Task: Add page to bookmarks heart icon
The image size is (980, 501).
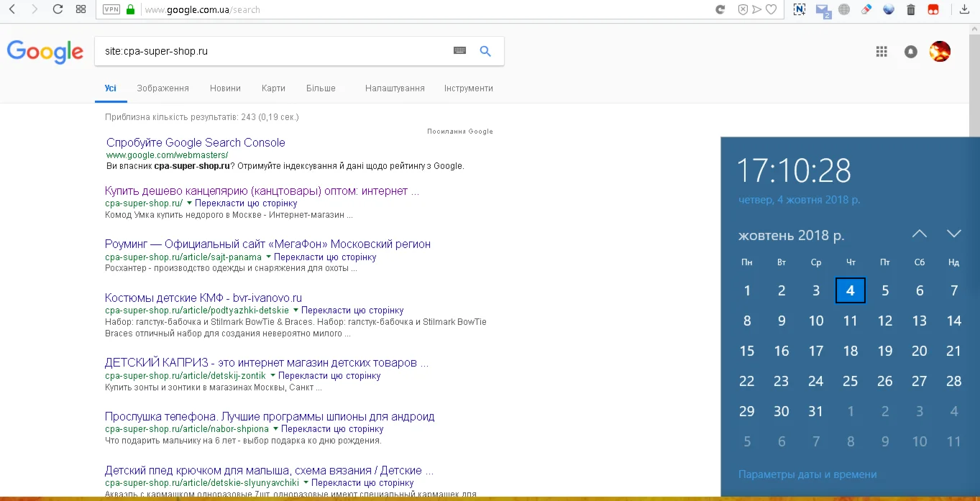Action: [x=771, y=9]
